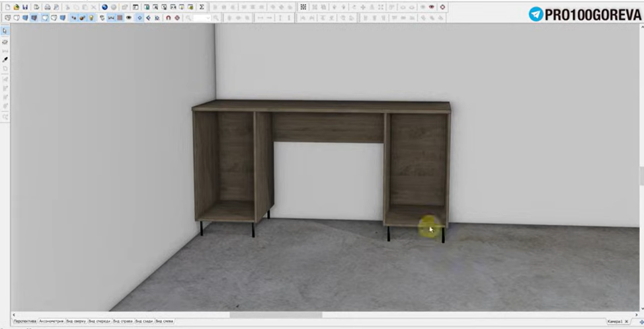644x329 pixels.
Task: Click the panel layout window icon before the library icons
Action: tap(135, 7)
